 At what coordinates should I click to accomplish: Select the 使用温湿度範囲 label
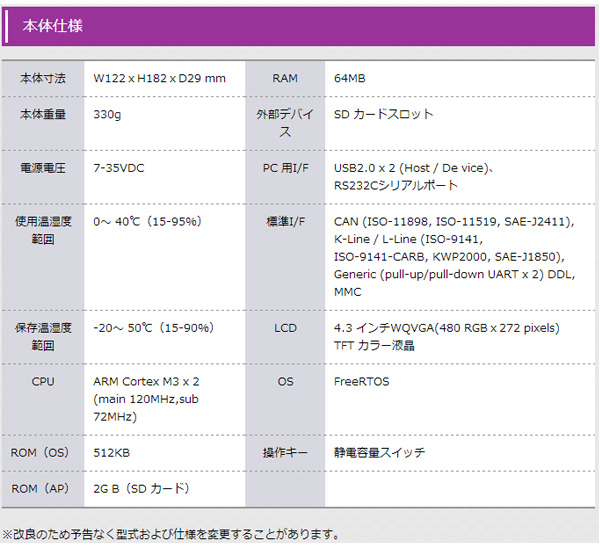click(x=43, y=230)
